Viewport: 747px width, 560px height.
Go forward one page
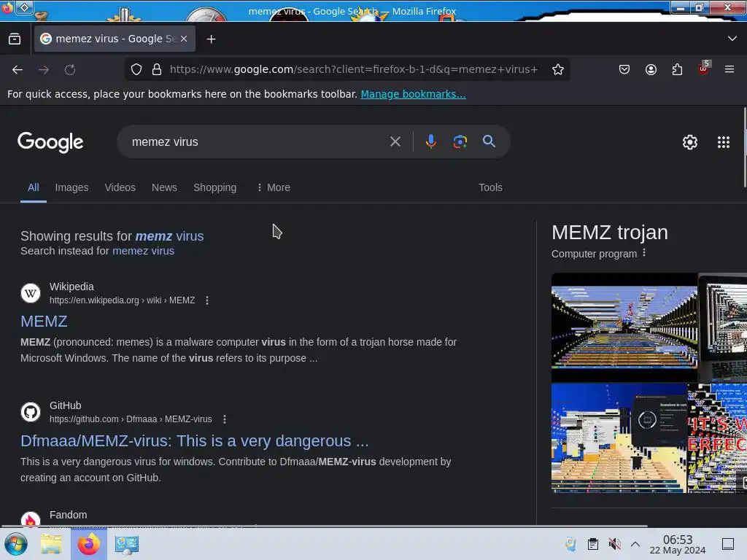44,69
